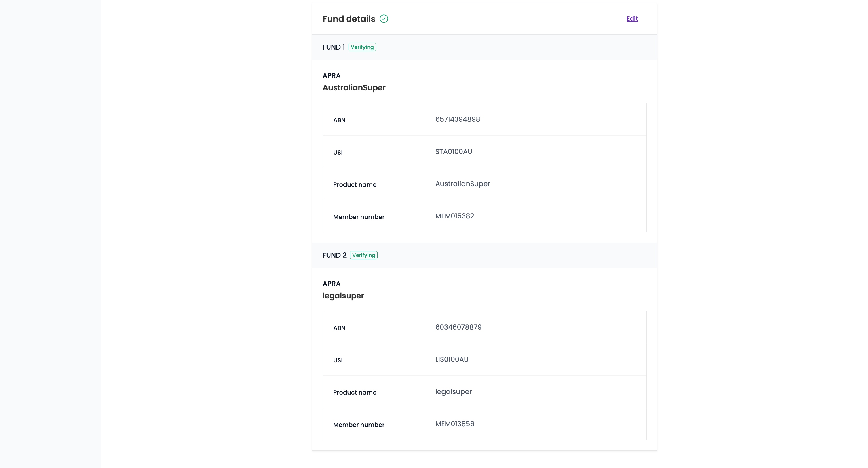Click the Fund details heading
This screenshot has height=468, width=868.
349,19
